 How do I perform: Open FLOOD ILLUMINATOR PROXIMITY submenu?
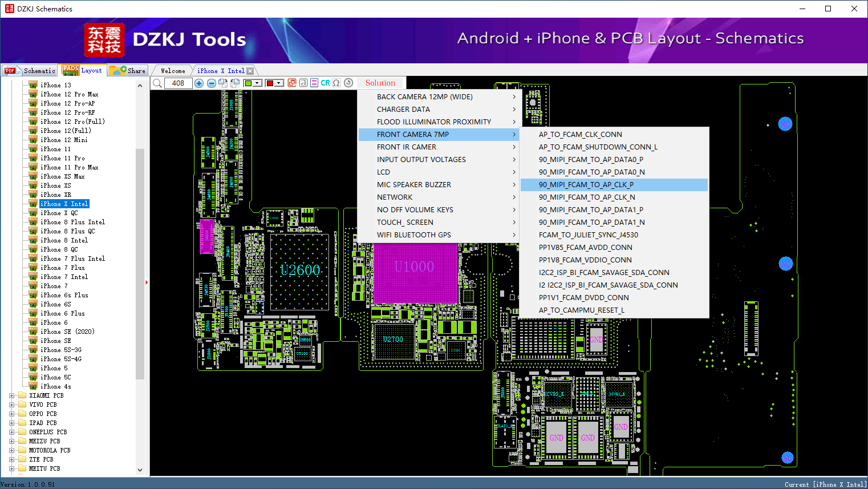tap(439, 122)
